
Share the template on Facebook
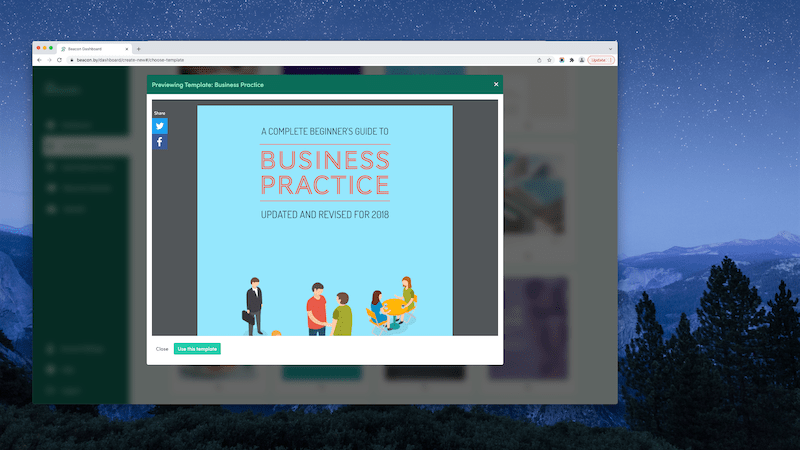pos(160,142)
